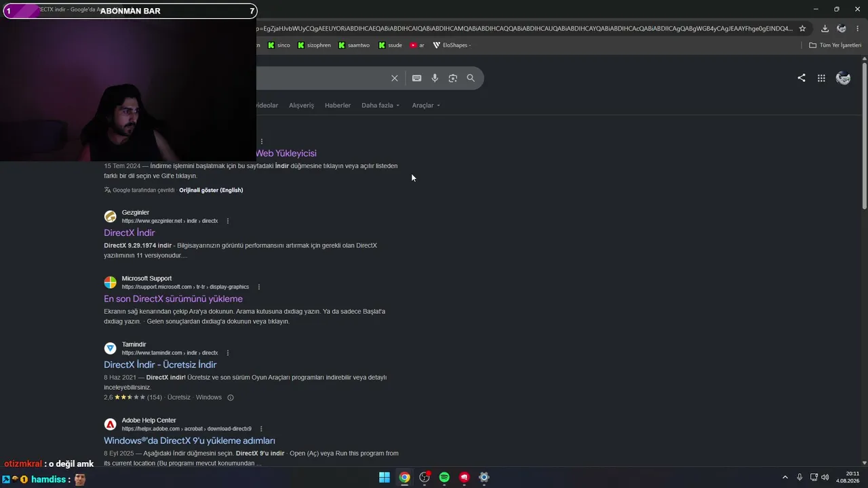
Task: Click the Microsoft Support favicon
Action: [x=110, y=283]
